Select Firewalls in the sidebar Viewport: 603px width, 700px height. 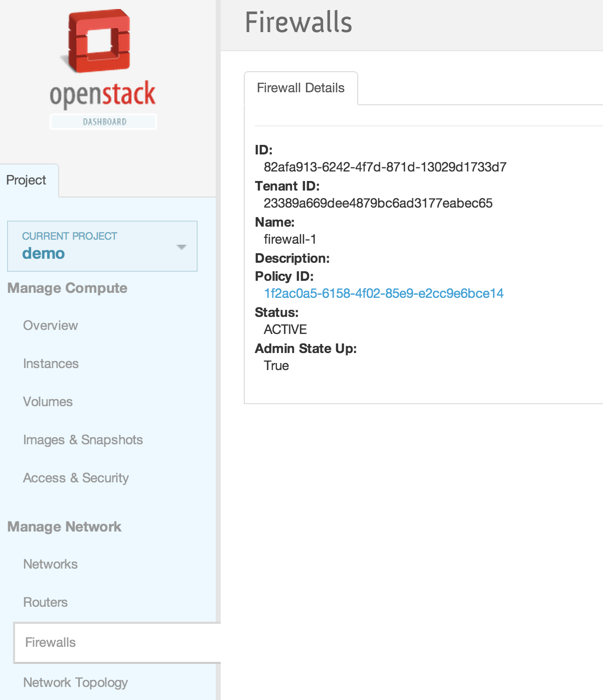coord(50,642)
